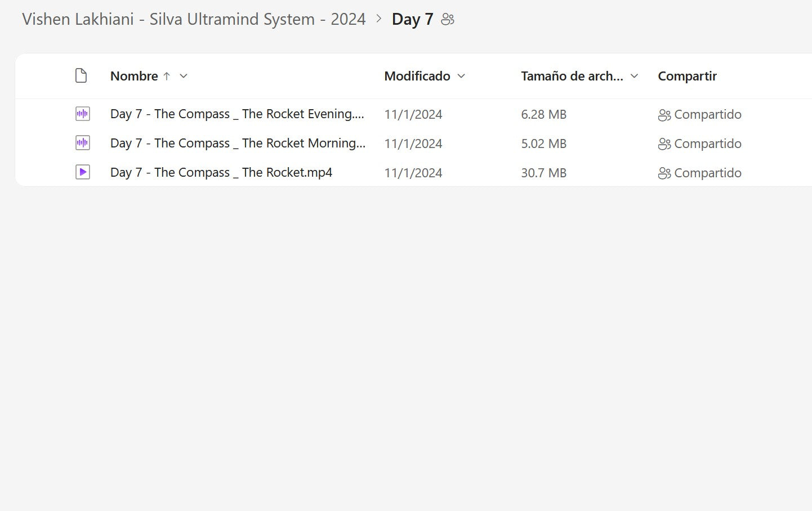Image resolution: width=812 pixels, height=511 pixels.
Task: Click the breadcrumb chevron separator before Day 7
Action: [379, 19]
